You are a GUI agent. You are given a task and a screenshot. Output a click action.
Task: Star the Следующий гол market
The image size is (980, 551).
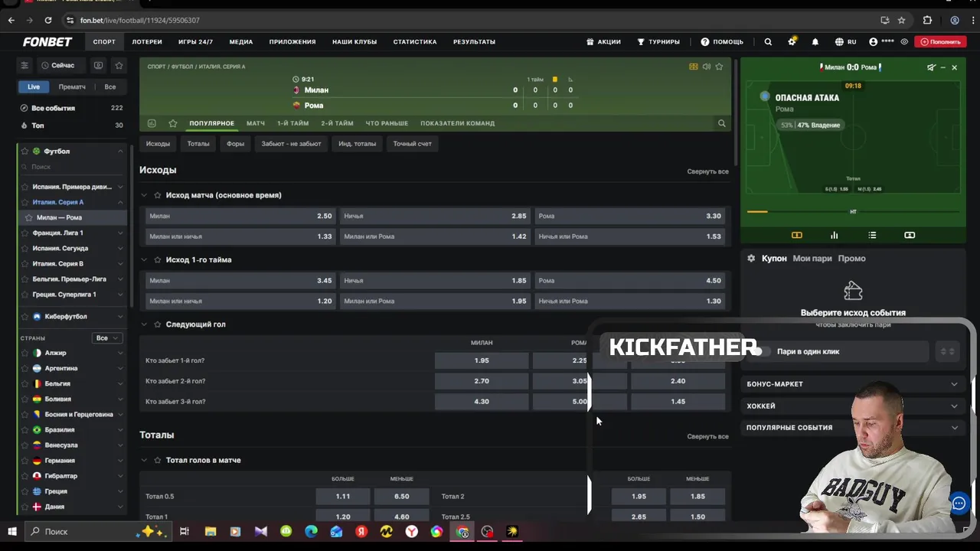coord(158,324)
